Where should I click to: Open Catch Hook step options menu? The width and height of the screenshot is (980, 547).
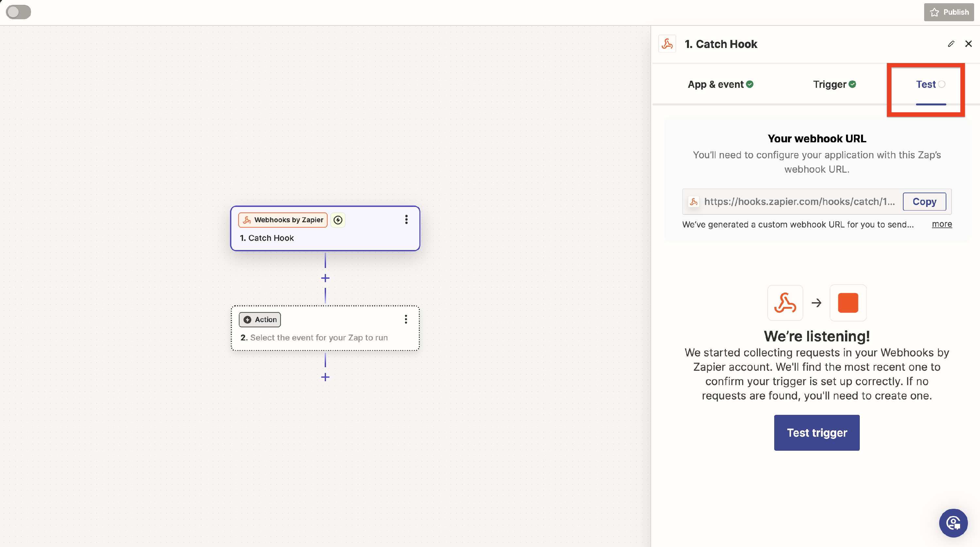[x=406, y=219]
